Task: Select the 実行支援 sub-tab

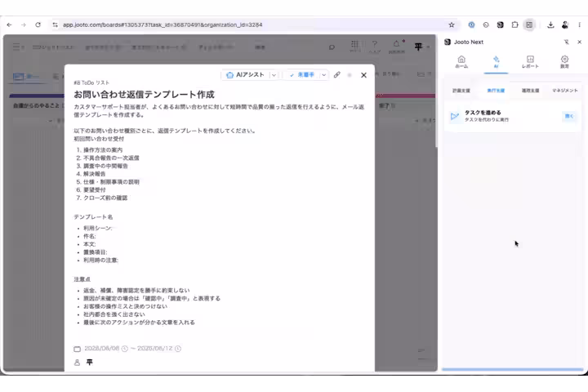Action: point(496,91)
